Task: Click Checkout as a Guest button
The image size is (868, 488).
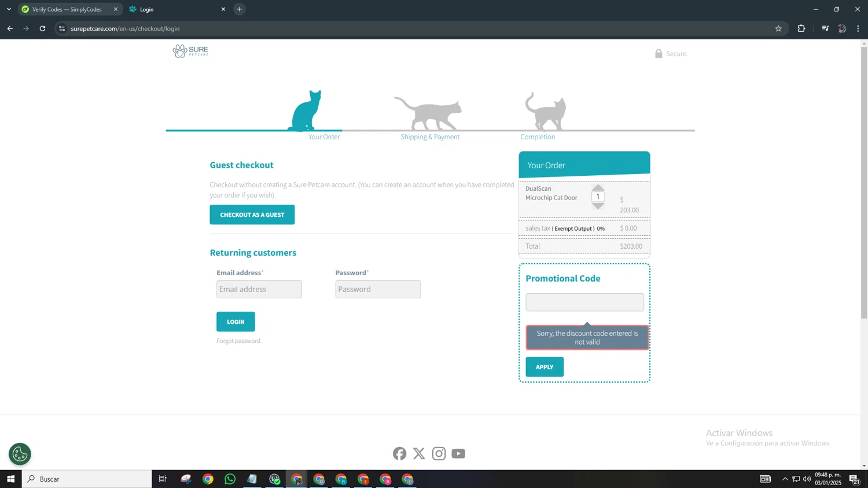Action: pos(252,215)
